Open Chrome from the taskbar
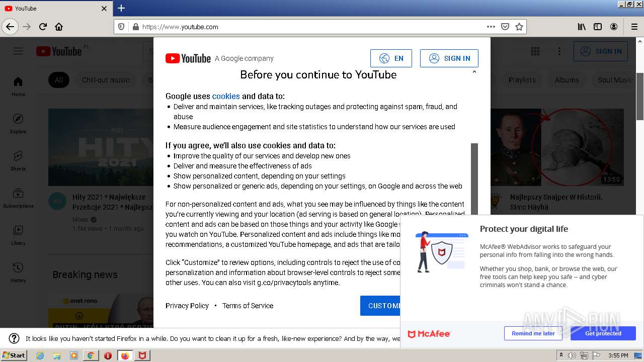 pos(91,355)
